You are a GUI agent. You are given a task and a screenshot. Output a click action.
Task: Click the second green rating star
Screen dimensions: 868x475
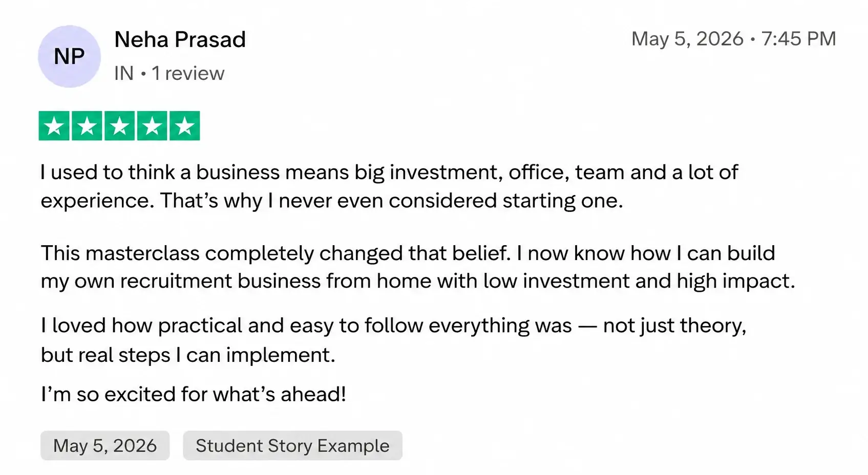[87, 126]
